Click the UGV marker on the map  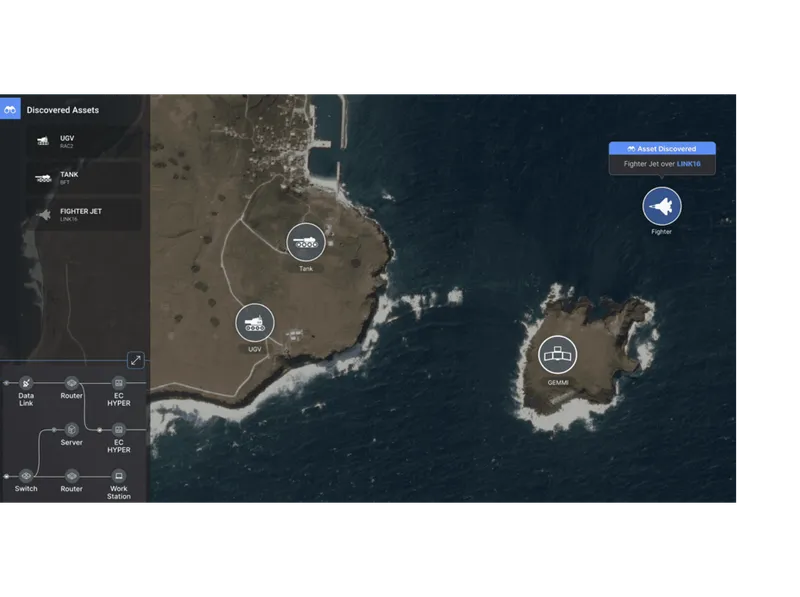click(x=255, y=323)
